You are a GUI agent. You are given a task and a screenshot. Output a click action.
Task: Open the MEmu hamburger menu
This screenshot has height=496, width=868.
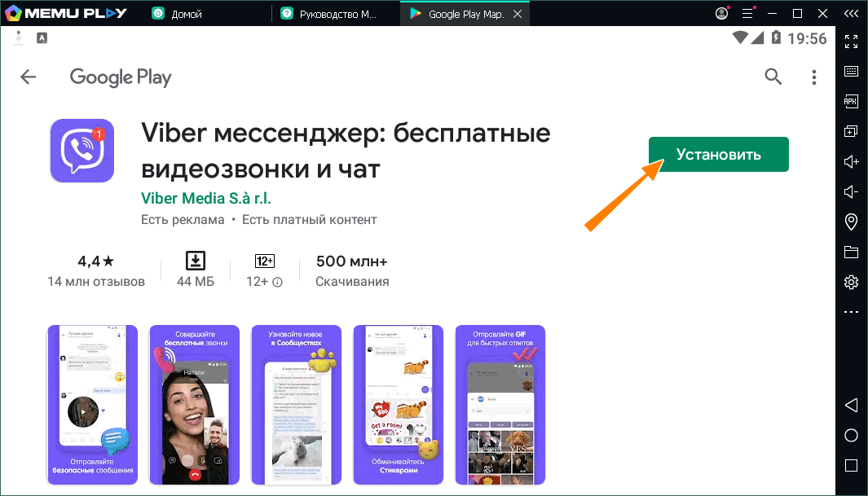pos(747,13)
